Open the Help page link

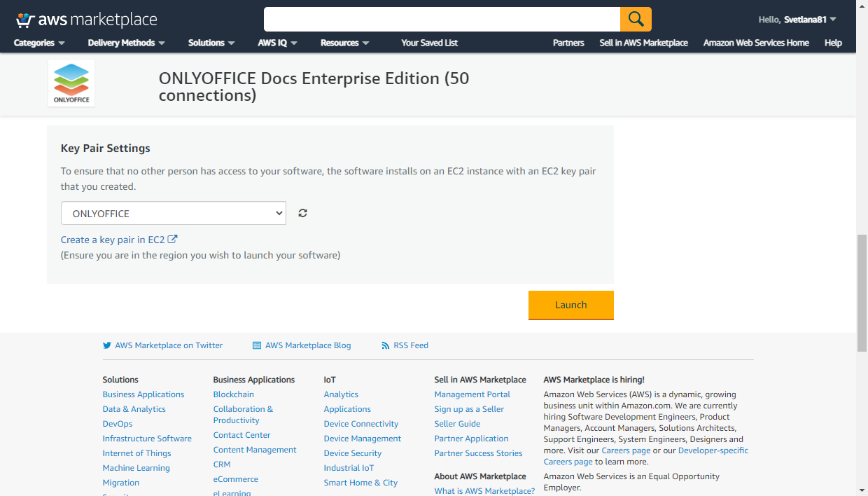point(833,43)
